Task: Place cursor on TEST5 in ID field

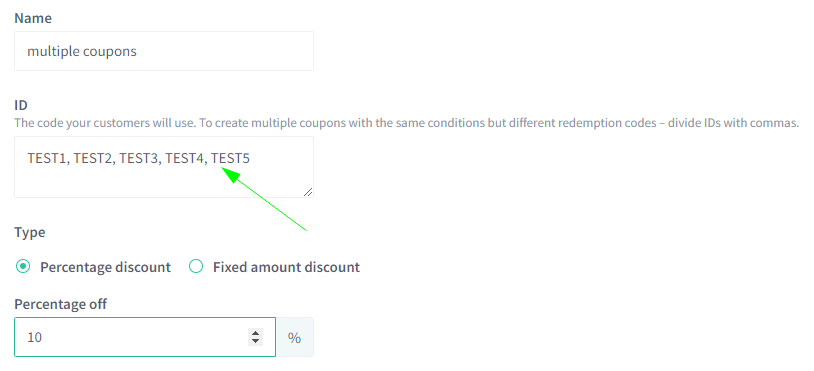Action: click(x=230, y=158)
